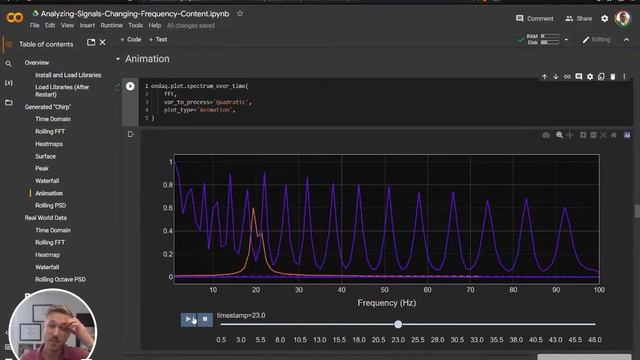Stop the spectrum animation
Viewport: 640px width, 360px height.
205,319
